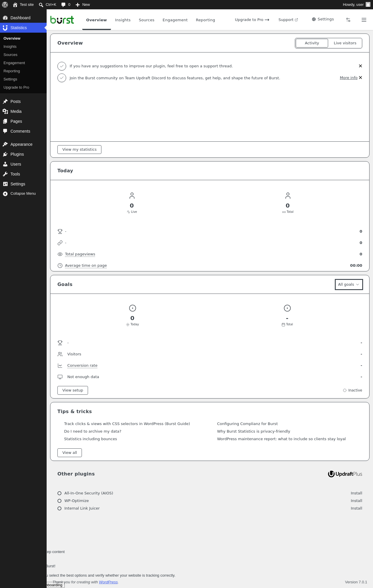Open Appearance in the sidebar
The image size is (373, 588).
[23, 144]
